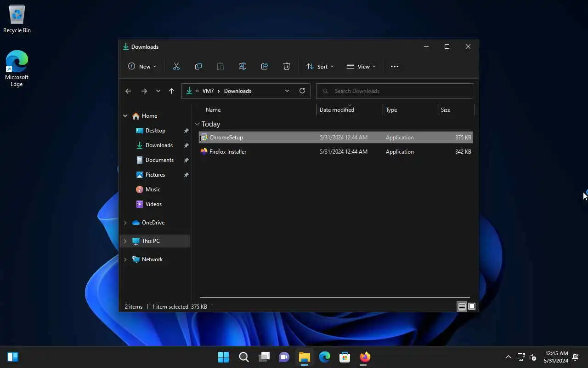
Task: Open the View dropdown menu
Action: pyautogui.click(x=361, y=66)
